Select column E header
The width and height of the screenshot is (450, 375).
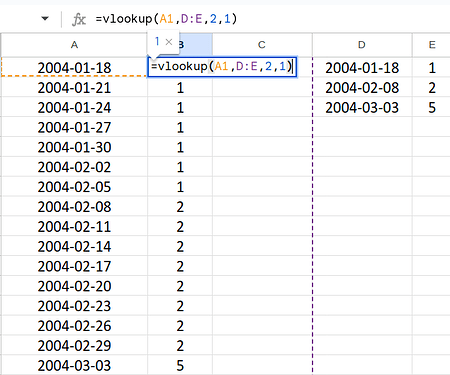tap(431, 45)
